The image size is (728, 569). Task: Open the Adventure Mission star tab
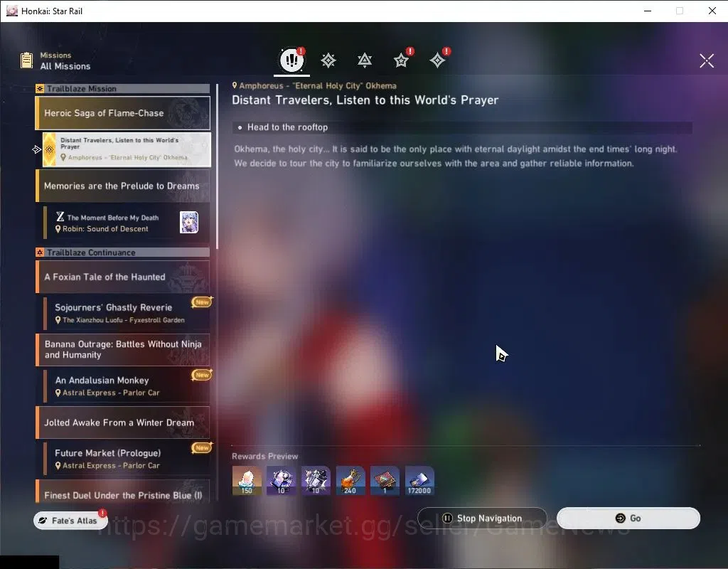tap(401, 60)
